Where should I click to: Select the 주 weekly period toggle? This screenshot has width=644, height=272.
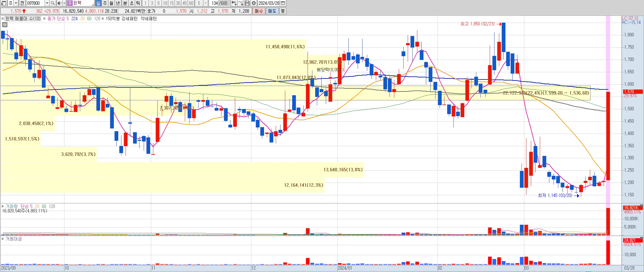point(105,3)
